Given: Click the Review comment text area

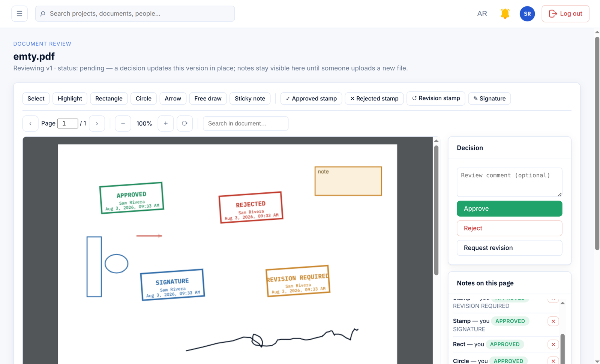Looking at the screenshot, I should click(509, 182).
